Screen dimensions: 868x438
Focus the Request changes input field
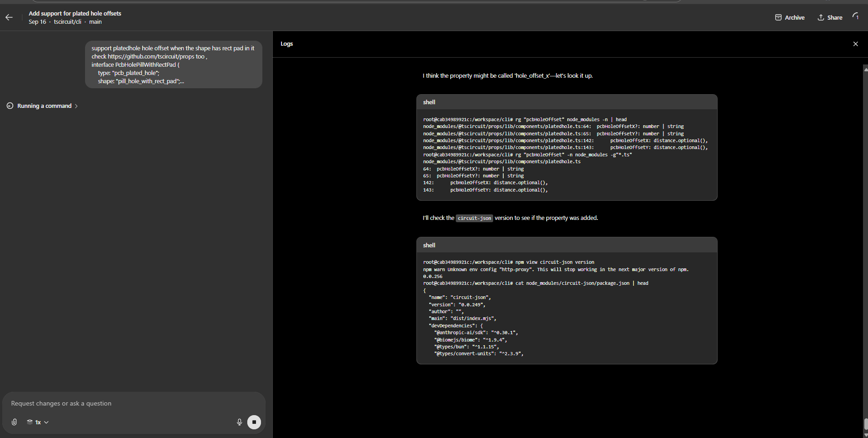click(x=133, y=403)
